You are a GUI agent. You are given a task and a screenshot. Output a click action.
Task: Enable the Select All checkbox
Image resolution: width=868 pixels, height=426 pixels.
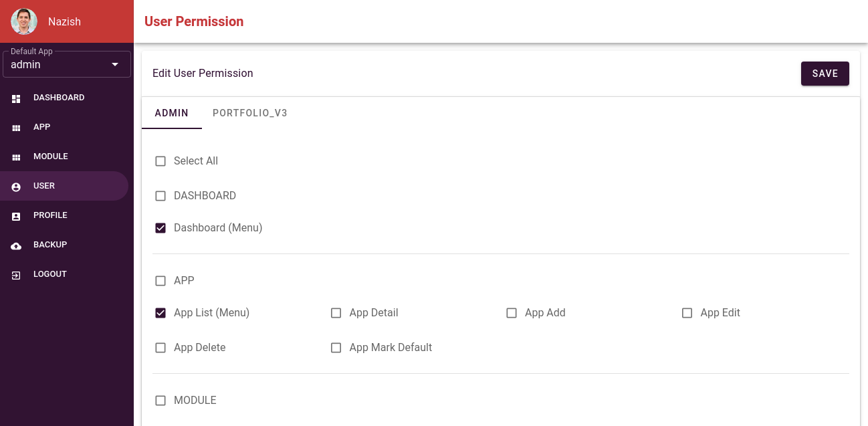(160, 161)
